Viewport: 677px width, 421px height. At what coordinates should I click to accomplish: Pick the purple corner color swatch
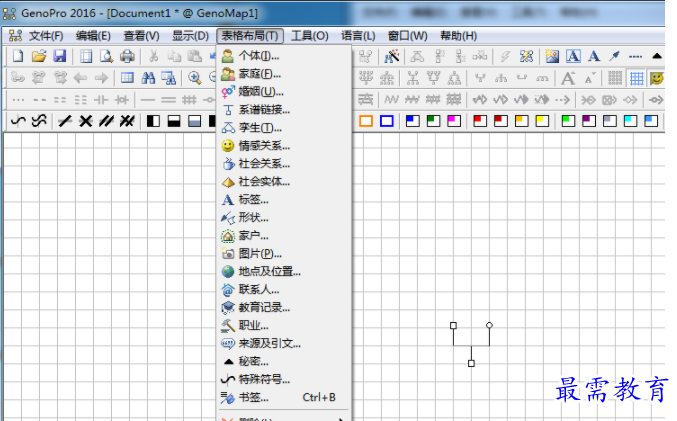[x=588, y=121]
